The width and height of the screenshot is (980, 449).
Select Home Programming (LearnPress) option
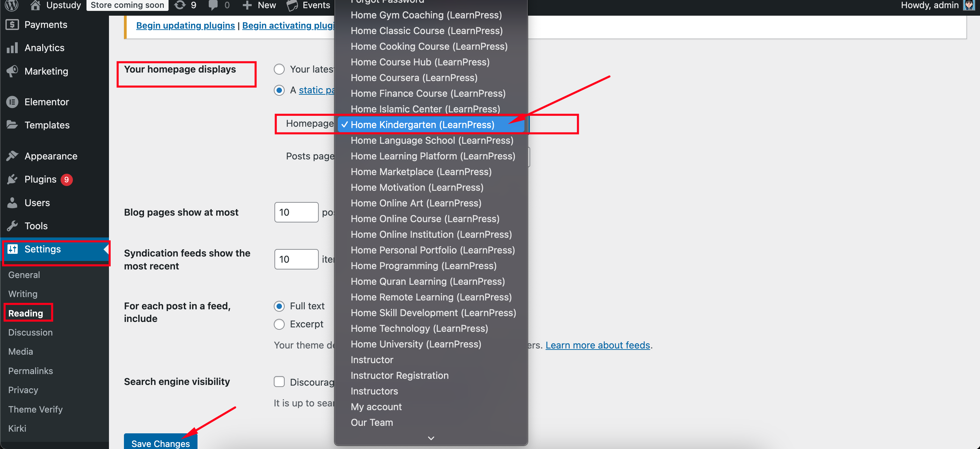tap(431, 266)
